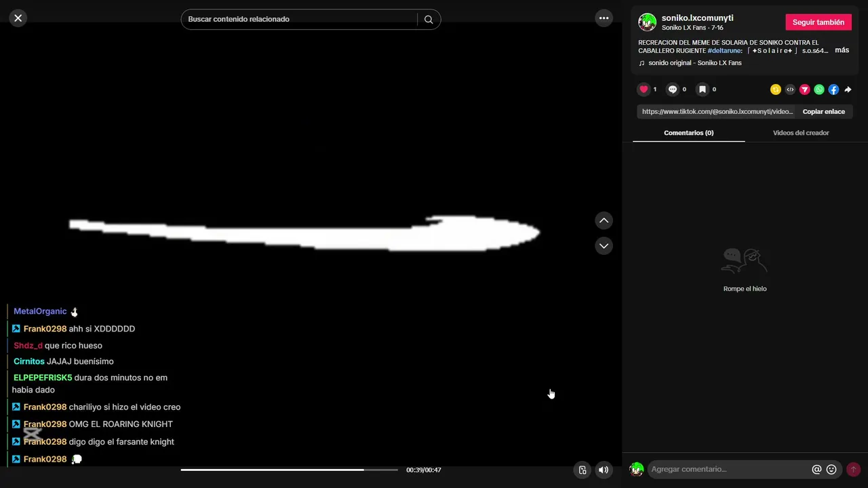Follow creator with Seguir también button
The image size is (868, 488).
(818, 22)
